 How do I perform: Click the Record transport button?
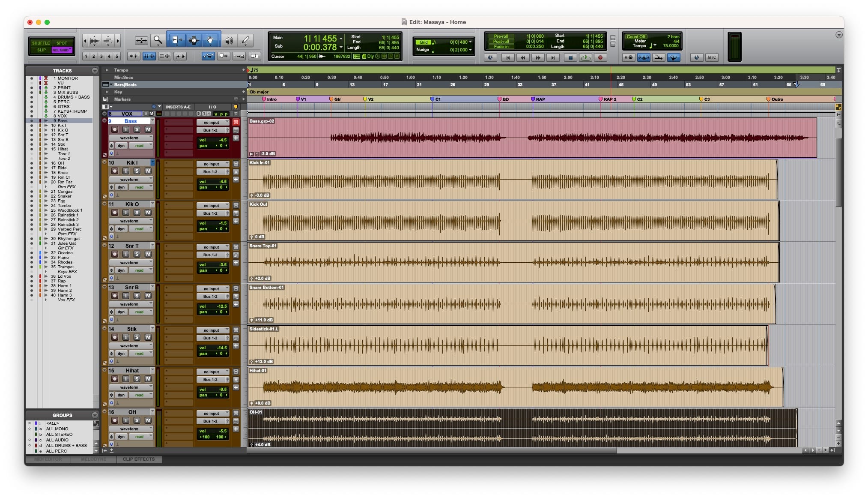[600, 57]
